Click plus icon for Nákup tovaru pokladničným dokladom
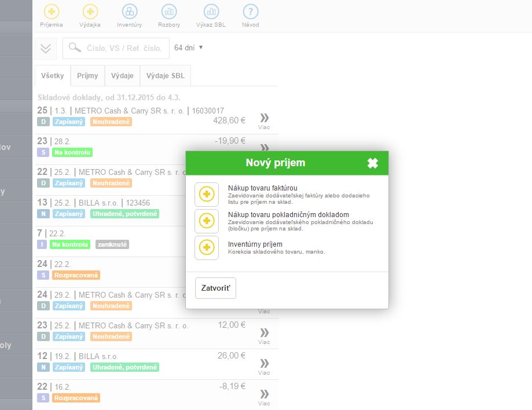 coord(207,221)
